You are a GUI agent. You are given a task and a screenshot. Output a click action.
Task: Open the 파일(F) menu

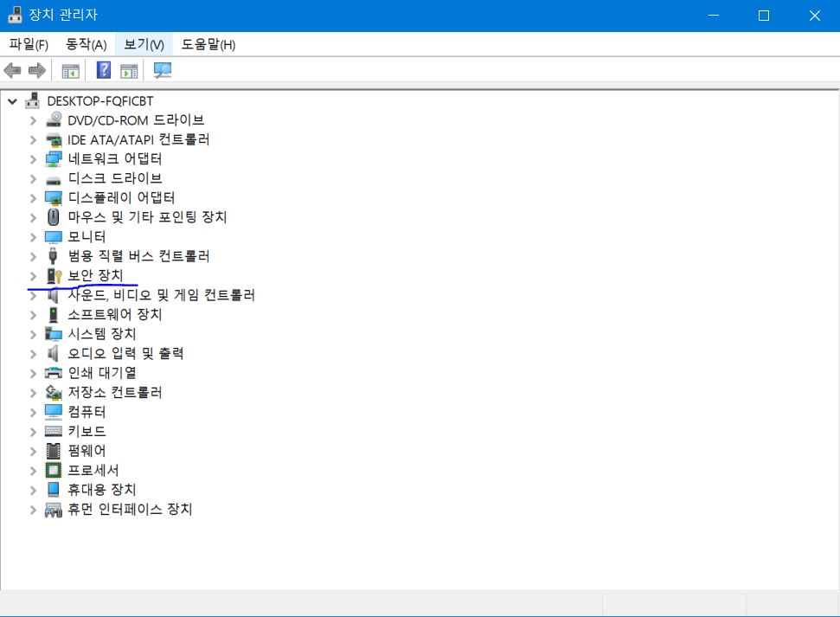click(29, 44)
